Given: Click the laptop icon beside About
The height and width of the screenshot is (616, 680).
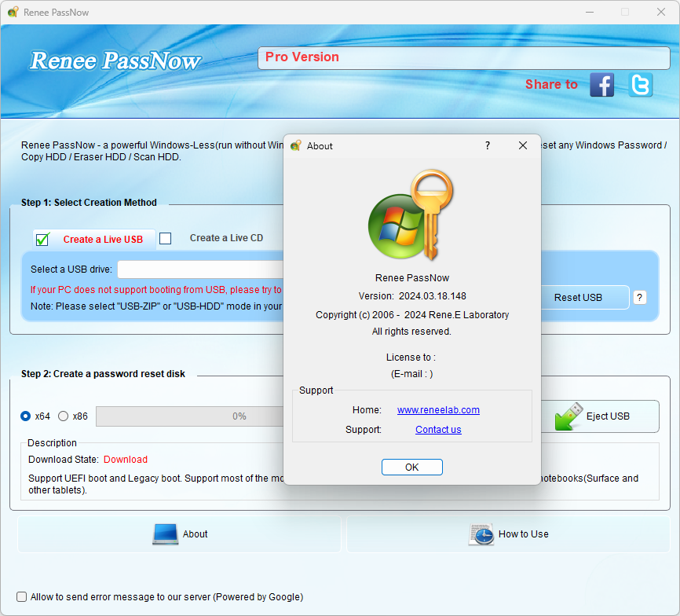Looking at the screenshot, I should coord(165,534).
